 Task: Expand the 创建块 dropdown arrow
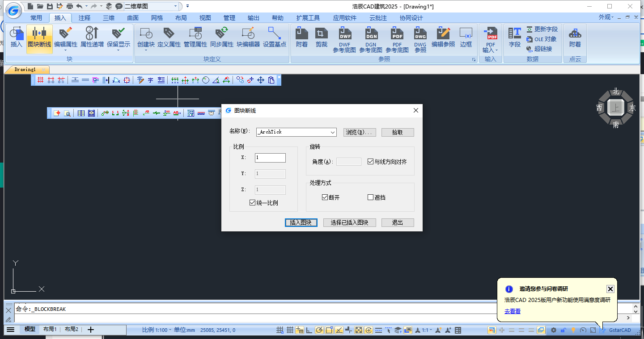146,50
